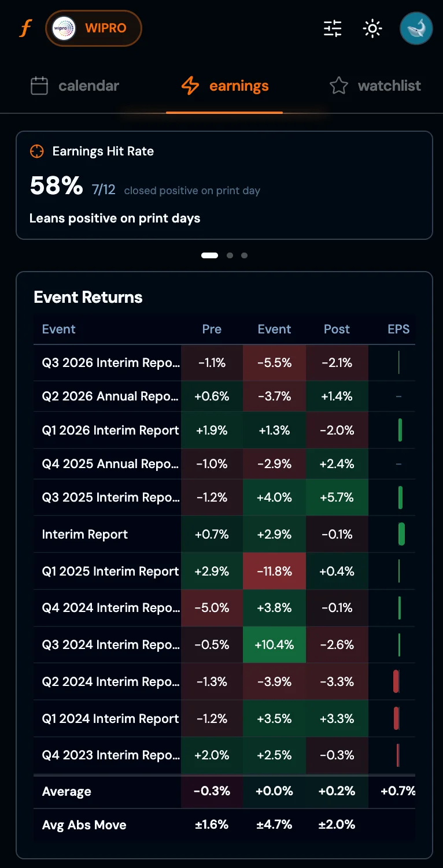Image resolution: width=443 pixels, height=868 pixels.
Task: Toggle sort on the Pre column header
Action: point(212,329)
